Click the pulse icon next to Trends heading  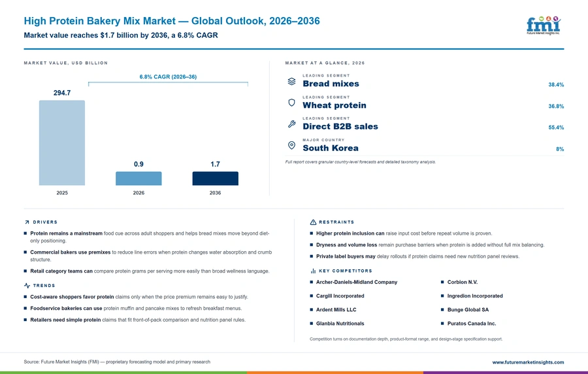27,286
